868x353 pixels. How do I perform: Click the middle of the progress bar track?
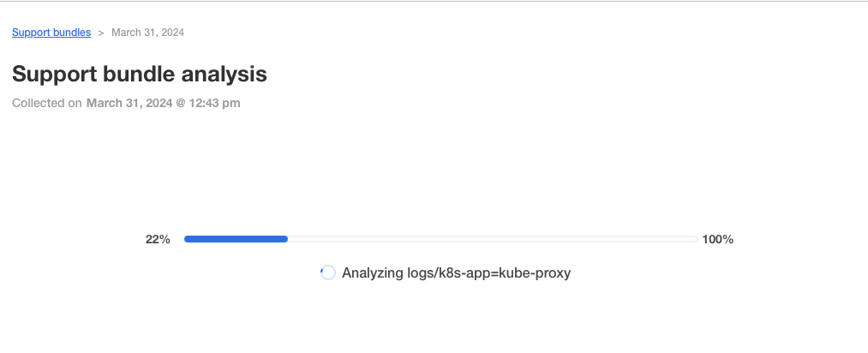pos(440,239)
